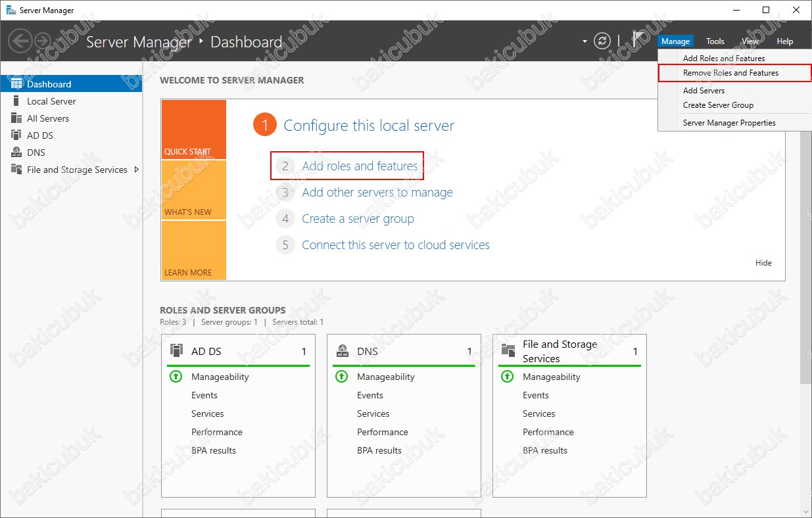The image size is (812, 518).
Task: Click the vertical scrollbar down arrow
Action: pyautogui.click(x=806, y=511)
